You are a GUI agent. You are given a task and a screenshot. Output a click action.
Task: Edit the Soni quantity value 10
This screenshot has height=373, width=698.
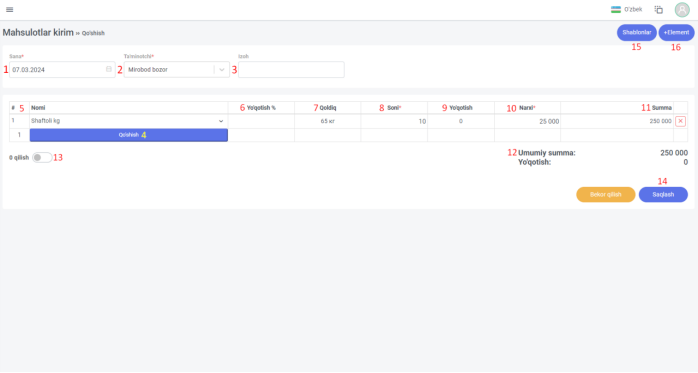click(394, 121)
